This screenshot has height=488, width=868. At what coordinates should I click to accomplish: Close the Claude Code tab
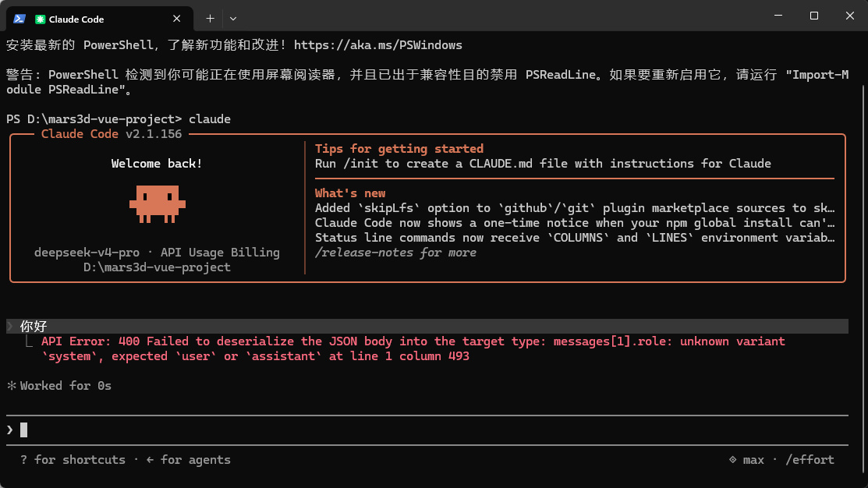[x=176, y=19]
